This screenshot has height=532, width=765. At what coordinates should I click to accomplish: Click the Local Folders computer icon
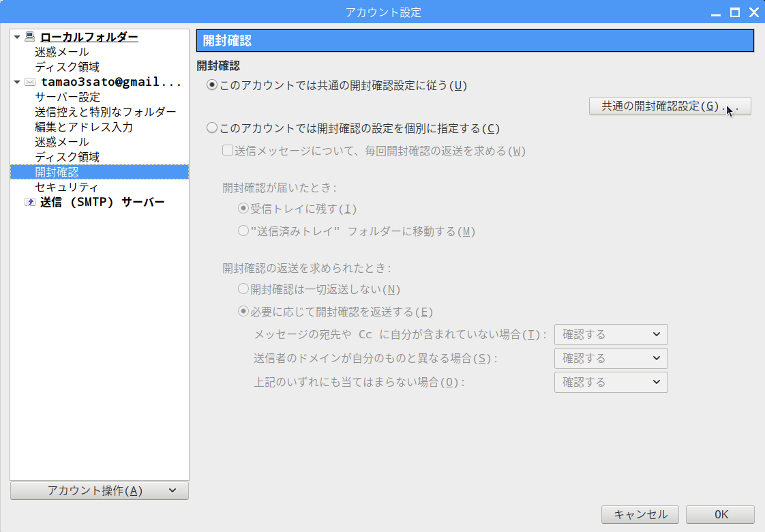[x=30, y=37]
